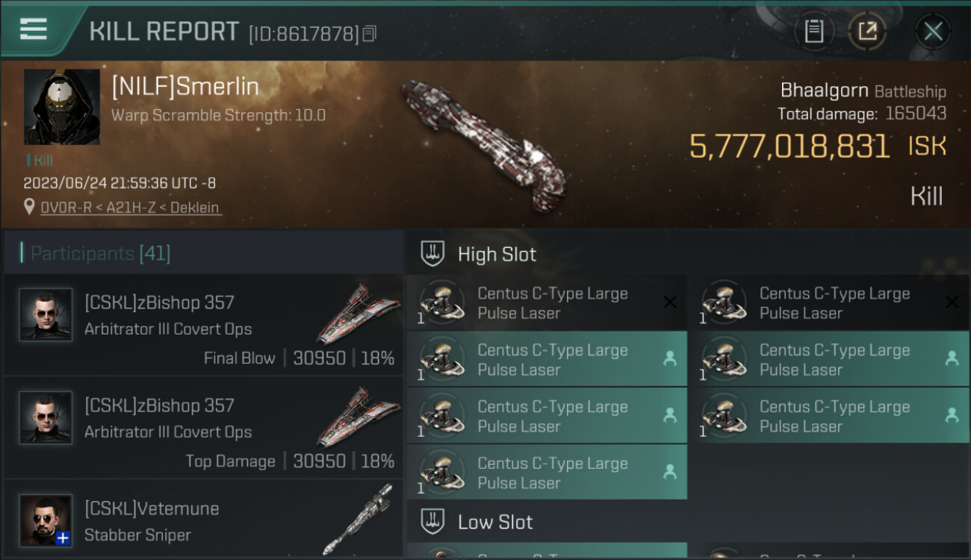
Task: Add Vetemune via blue plus badge
Action: [63, 538]
